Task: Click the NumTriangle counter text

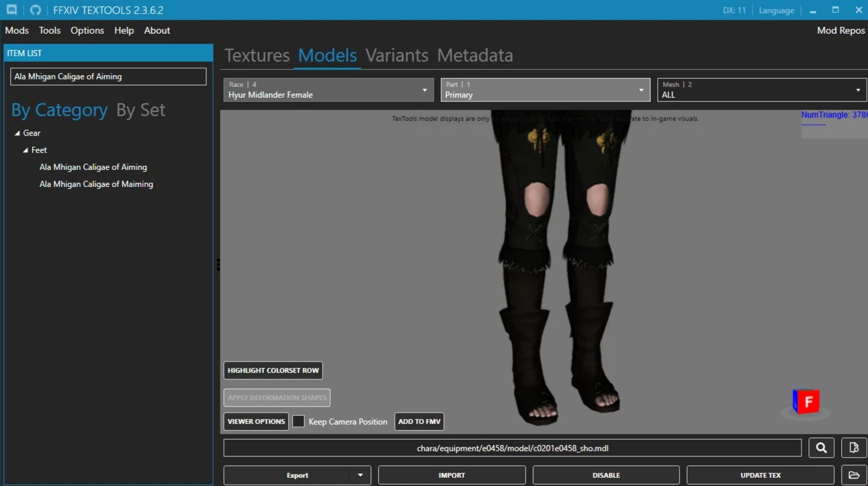Action: pyautogui.click(x=834, y=115)
